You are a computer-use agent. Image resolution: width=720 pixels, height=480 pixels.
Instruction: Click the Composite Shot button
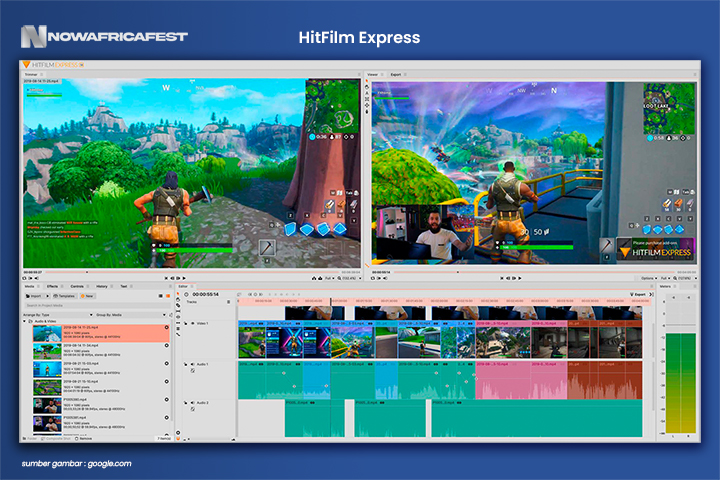click(x=56, y=439)
